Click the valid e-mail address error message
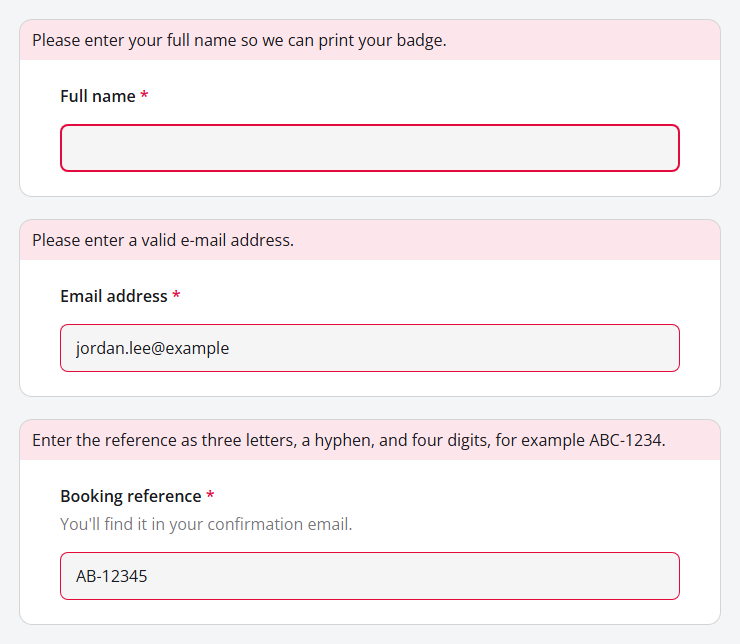This screenshot has width=740, height=644. tap(163, 241)
